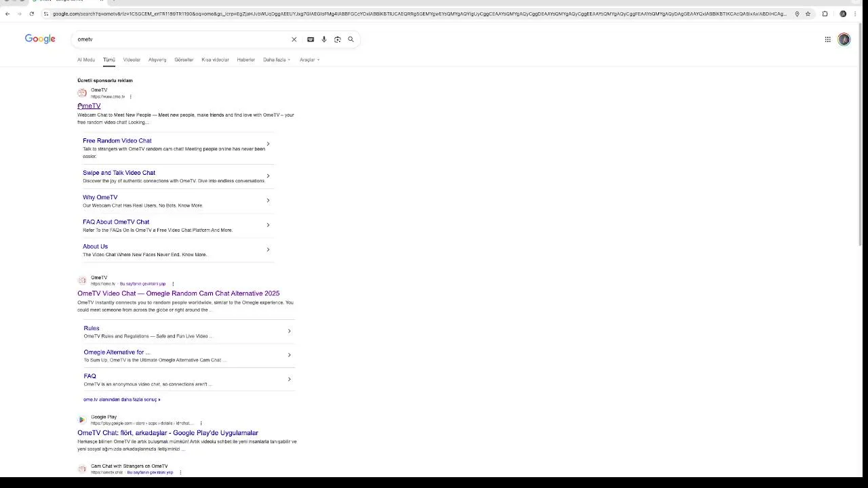Click the Google logo

click(40, 39)
